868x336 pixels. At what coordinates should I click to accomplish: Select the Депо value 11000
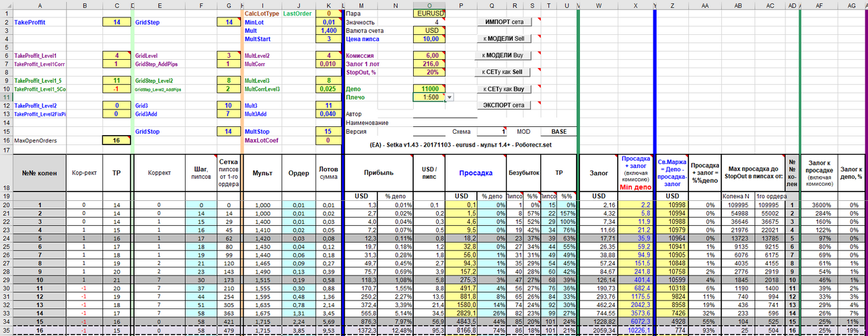pyautogui.click(x=429, y=89)
